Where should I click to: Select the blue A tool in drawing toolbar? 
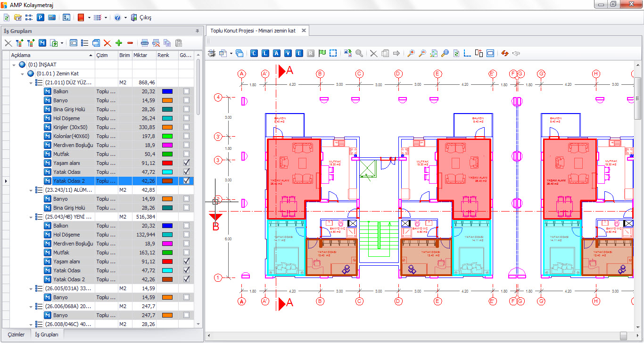277,53
